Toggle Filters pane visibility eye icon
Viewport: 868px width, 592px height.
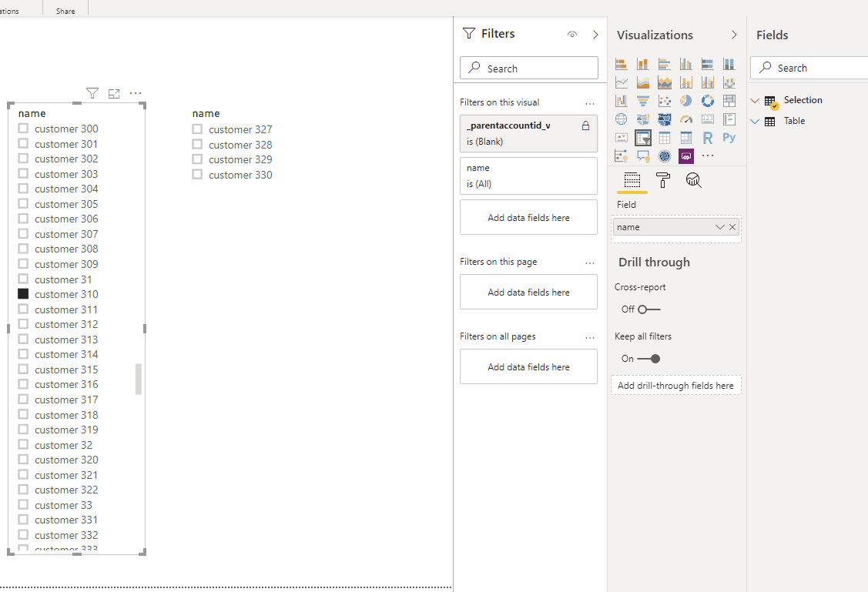point(572,35)
